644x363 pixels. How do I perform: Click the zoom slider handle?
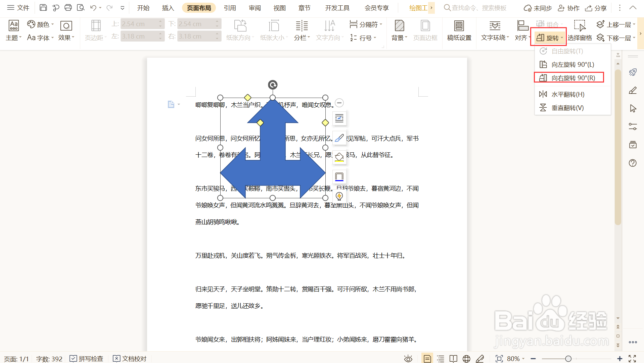(x=568, y=359)
